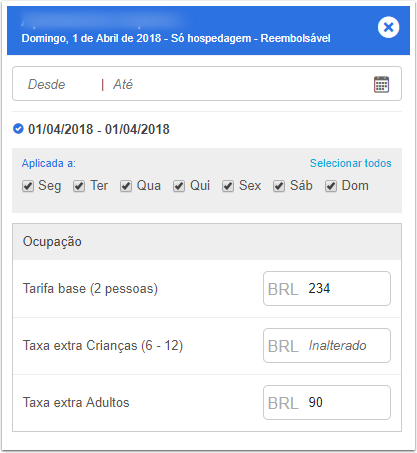Image resolution: width=417 pixels, height=453 pixels.
Task: Click the Desde date field
Action: pos(47,84)
